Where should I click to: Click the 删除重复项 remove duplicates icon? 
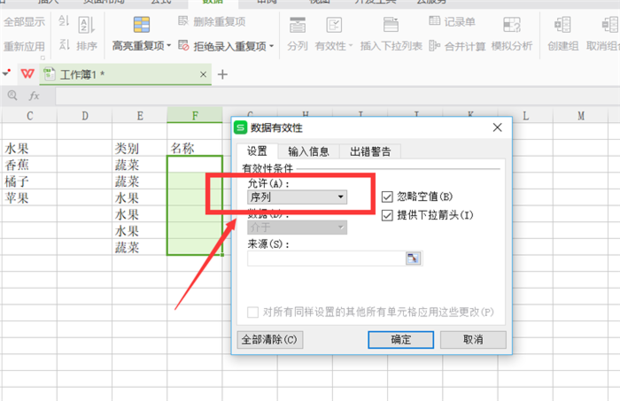[185, 21]
